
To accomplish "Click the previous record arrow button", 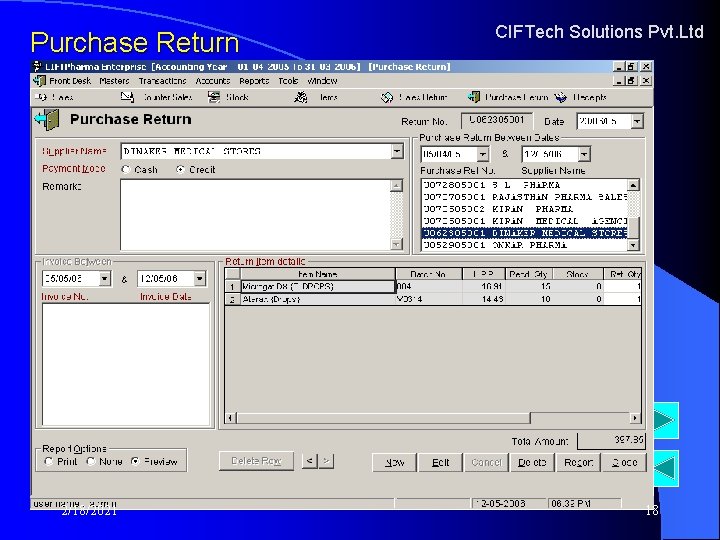I will pyautogui.click(x=309, y=461).
